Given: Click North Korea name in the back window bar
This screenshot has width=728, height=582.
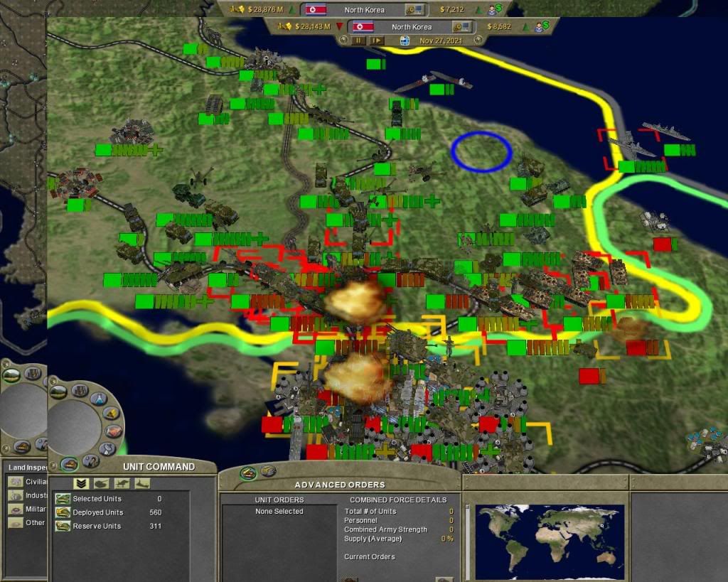Looking at the screenshot, I should coord(365,10).
